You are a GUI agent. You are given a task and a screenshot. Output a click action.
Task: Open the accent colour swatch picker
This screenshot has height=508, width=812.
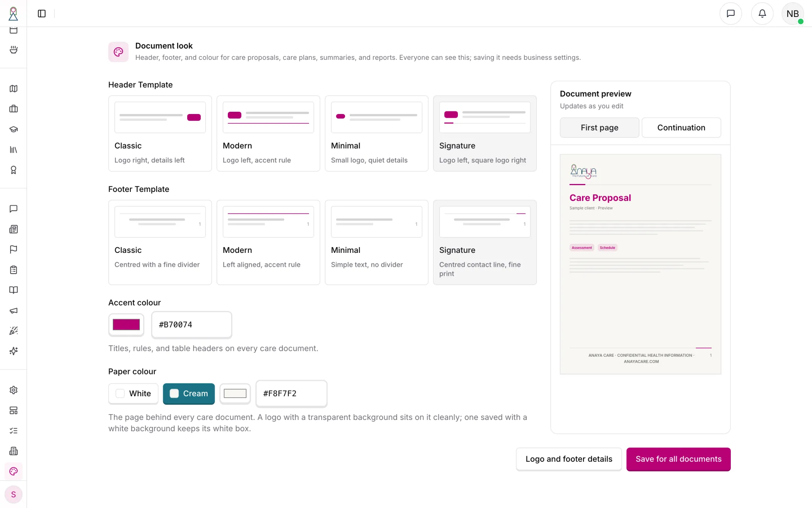[126, 324]
